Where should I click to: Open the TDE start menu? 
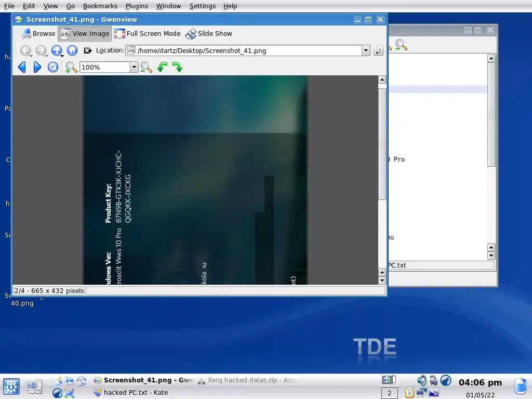(11, 387)
